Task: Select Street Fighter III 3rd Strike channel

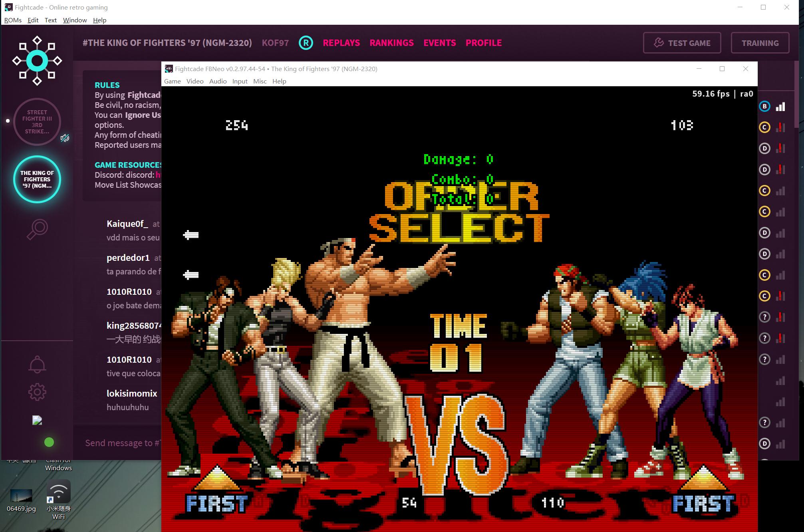Action: pyautogui.click(x=37, y=121)
